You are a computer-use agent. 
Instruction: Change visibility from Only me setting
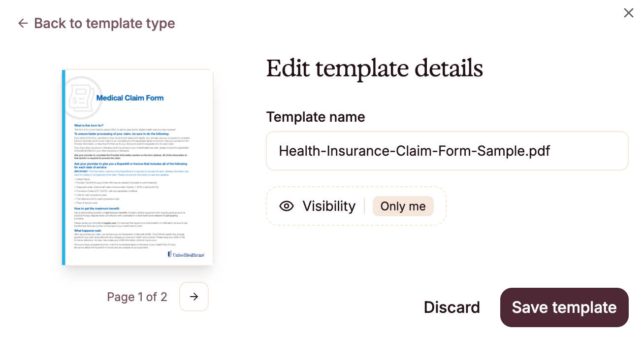(x=403, y=206)
